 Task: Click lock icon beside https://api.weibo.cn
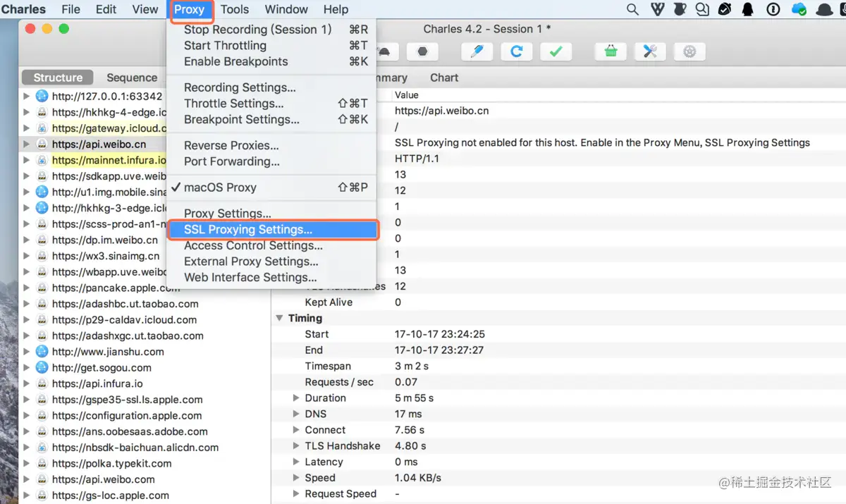coord(42,144)
